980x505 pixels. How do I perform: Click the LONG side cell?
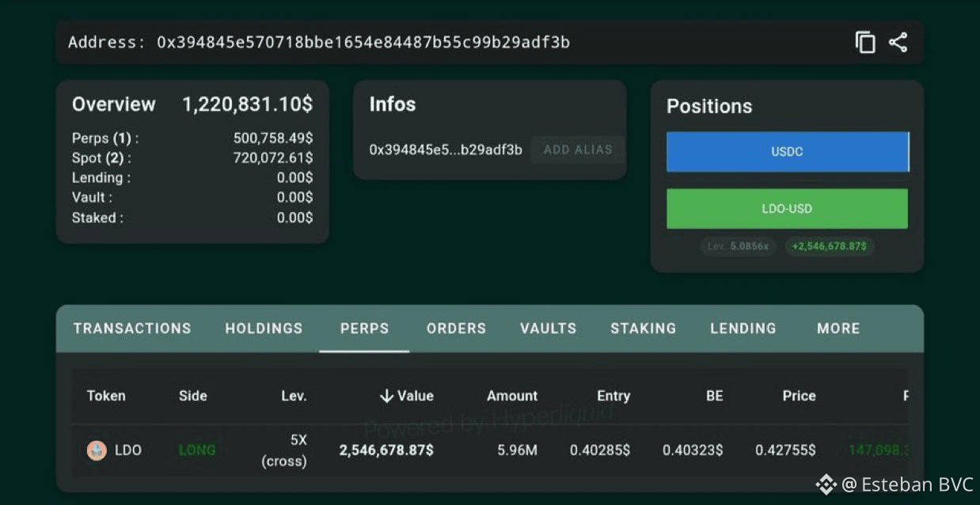pyautogui.click(x=197, y=450)
